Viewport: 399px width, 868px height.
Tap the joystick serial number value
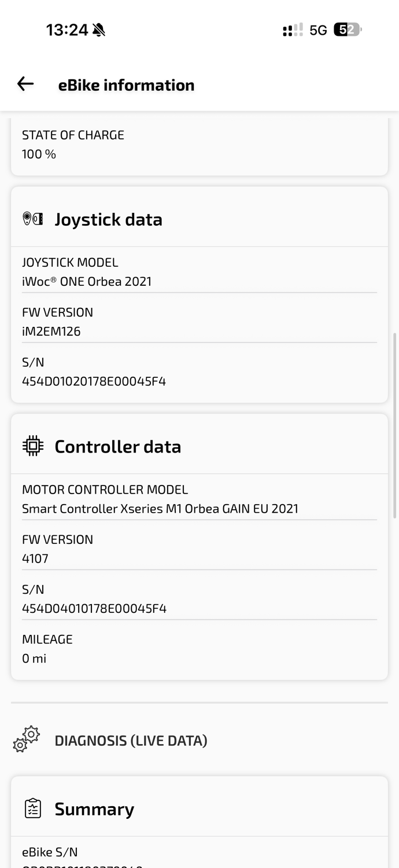tap(94, 381)
